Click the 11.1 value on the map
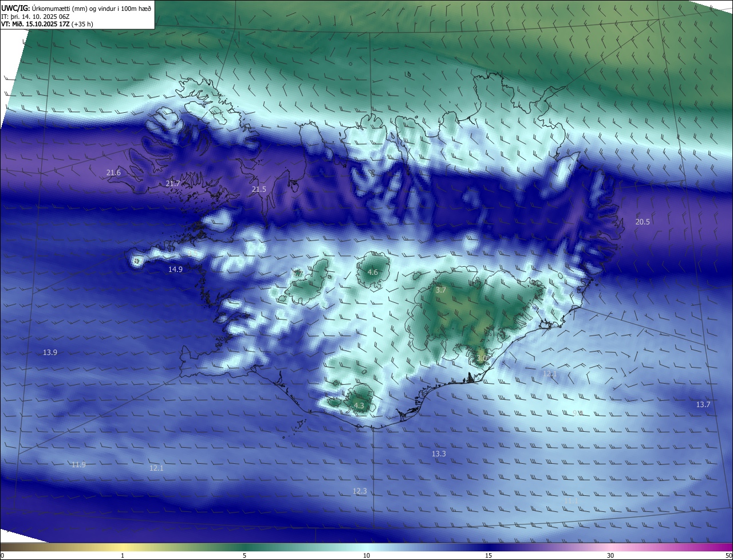The width and height of the screenshot is (733, 560). [x=571, y=501]
